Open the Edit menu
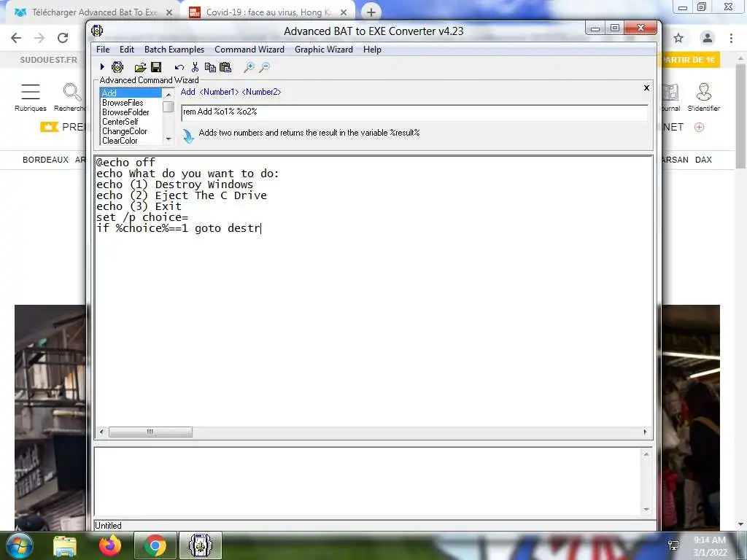Viewport: 747px width, 560px height. tap(127, 50)
